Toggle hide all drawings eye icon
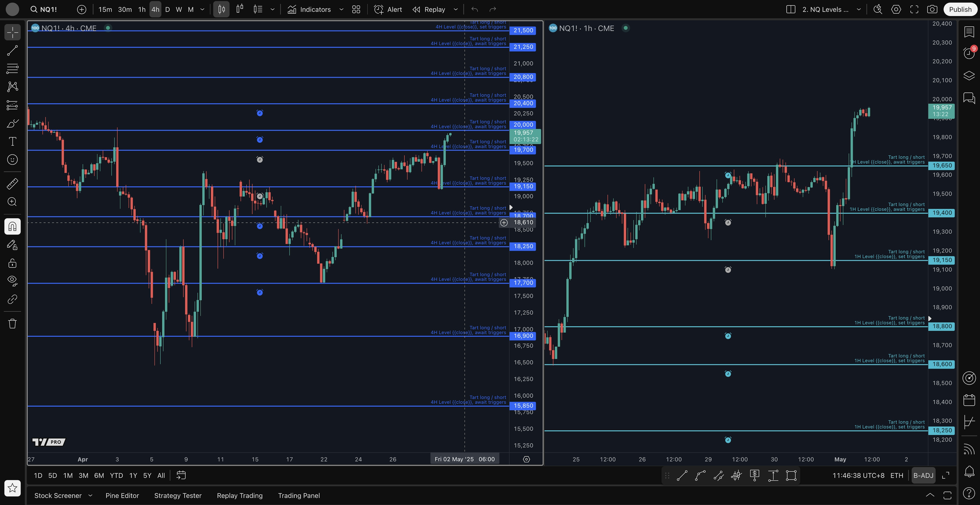 12,281
